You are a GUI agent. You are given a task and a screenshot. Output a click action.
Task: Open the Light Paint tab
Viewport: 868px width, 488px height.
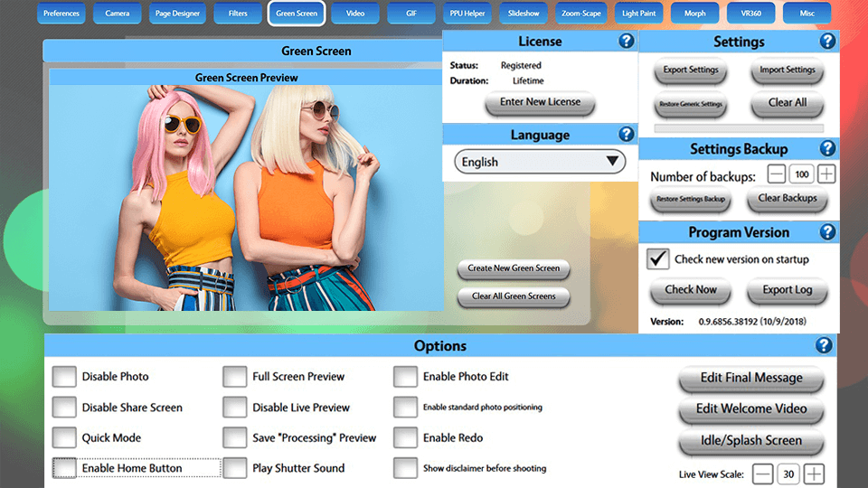(x=640, y=14)
